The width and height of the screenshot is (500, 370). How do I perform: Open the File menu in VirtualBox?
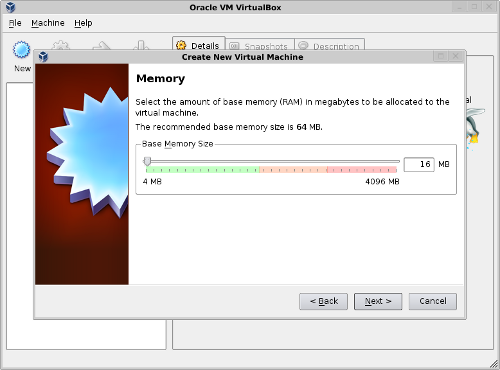[x=15, y=23]
